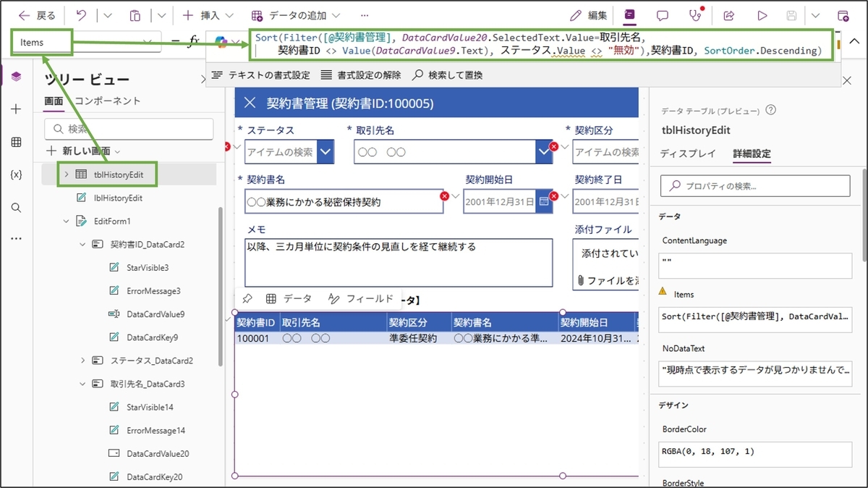Expand ステータス_DataCard2 tree node
The image size is (868, 488).
coord(82,361)
